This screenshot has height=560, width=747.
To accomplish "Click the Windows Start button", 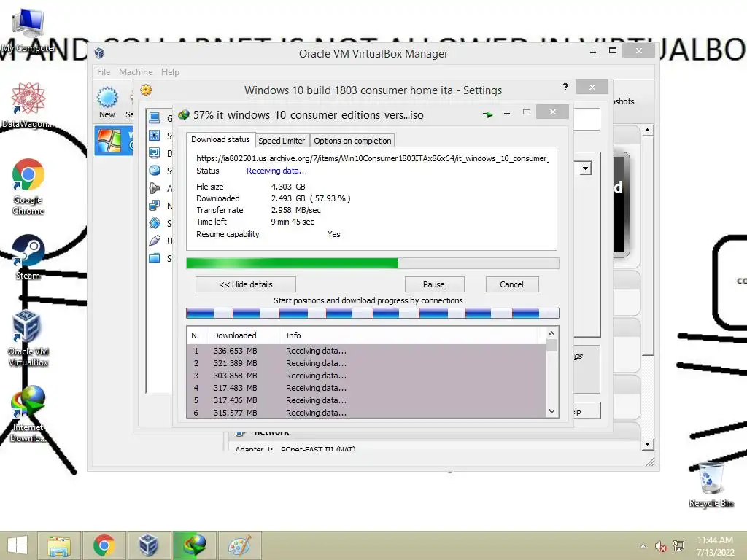I will coord(18,545).
